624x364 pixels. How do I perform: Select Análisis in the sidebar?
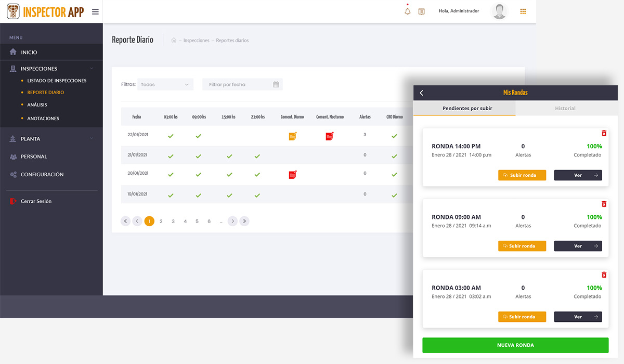(37, 105)
